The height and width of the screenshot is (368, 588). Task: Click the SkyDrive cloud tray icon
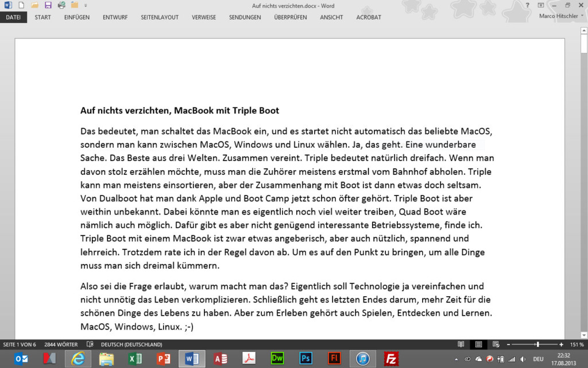(x=478, y=359)
